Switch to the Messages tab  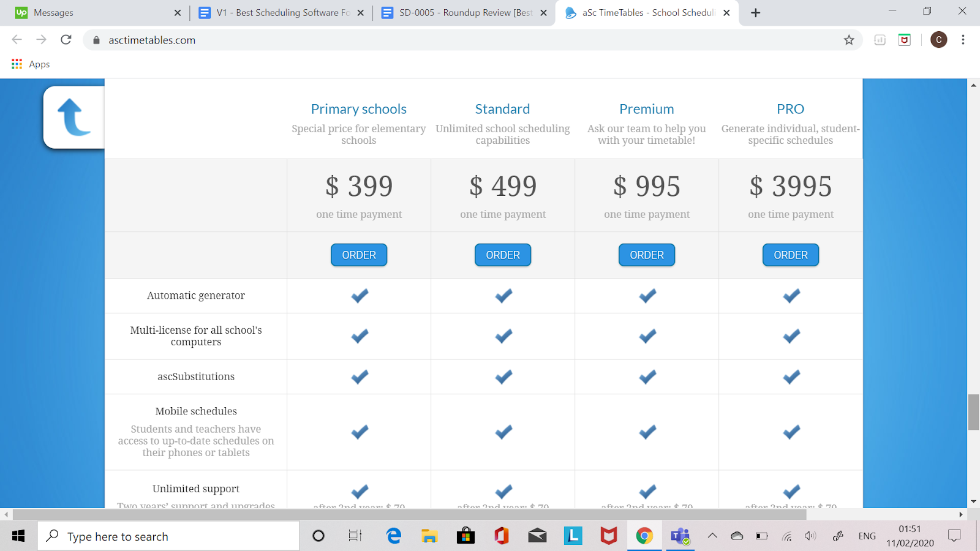92,12
